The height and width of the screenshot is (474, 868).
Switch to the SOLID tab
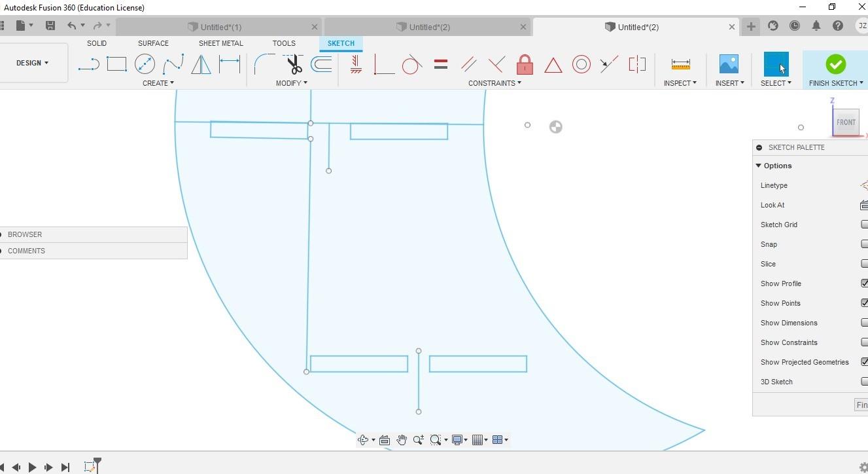coord(97,43)
